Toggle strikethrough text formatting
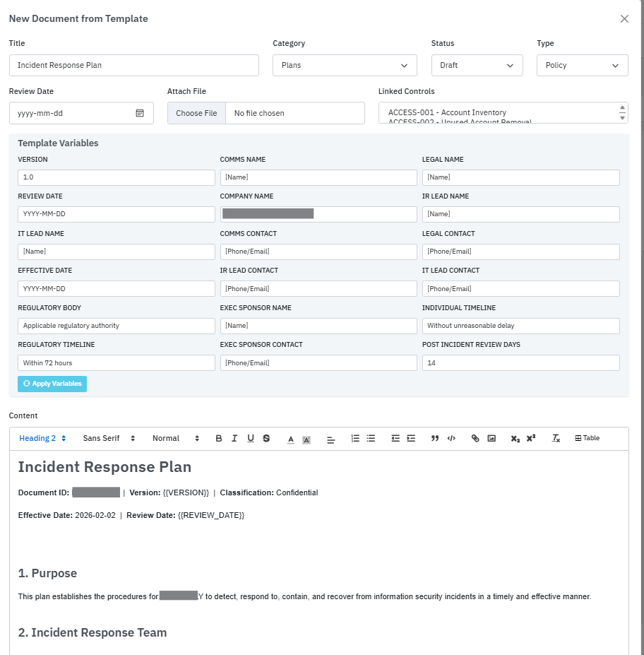Image resolution: width=644 pixels, height=655 pixels. pyautogui.click(x=266, y=439)
